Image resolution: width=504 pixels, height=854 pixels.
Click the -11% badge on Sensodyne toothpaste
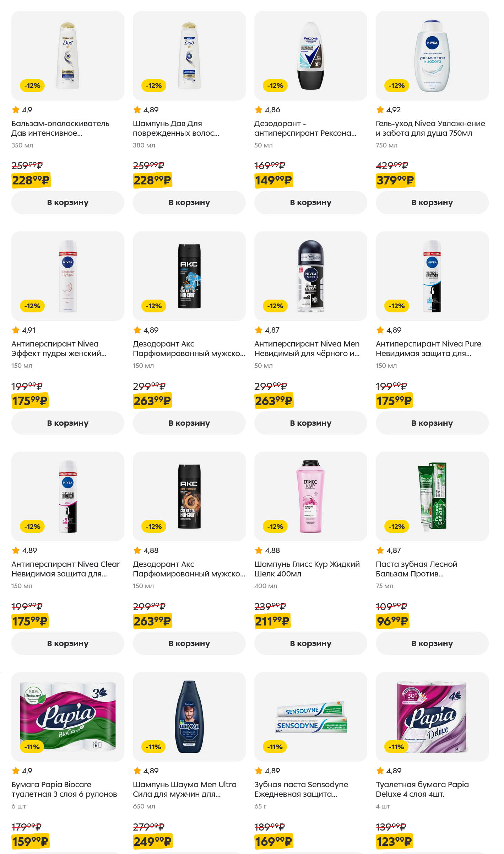[x=275, y=747]
